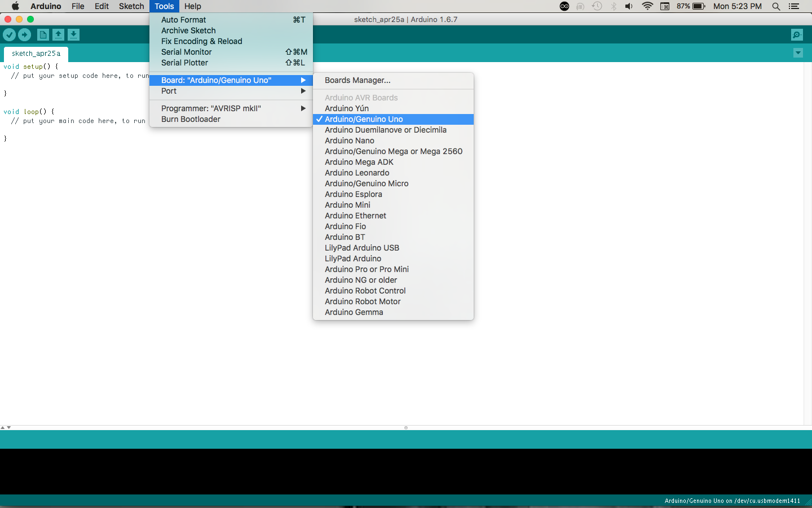Save the sketch with the Save icon
The image size is (812, 508).
(x=73, y=35)
